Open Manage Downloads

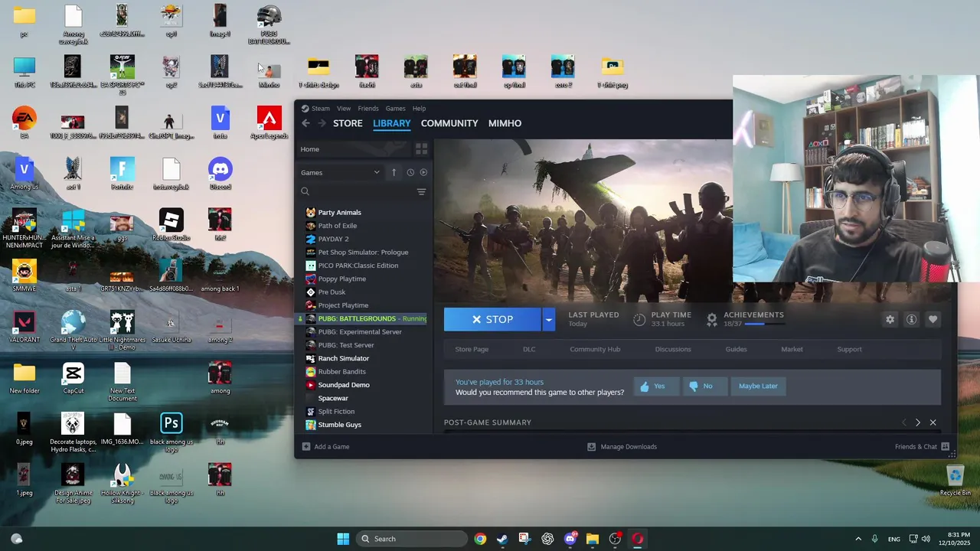622,447
